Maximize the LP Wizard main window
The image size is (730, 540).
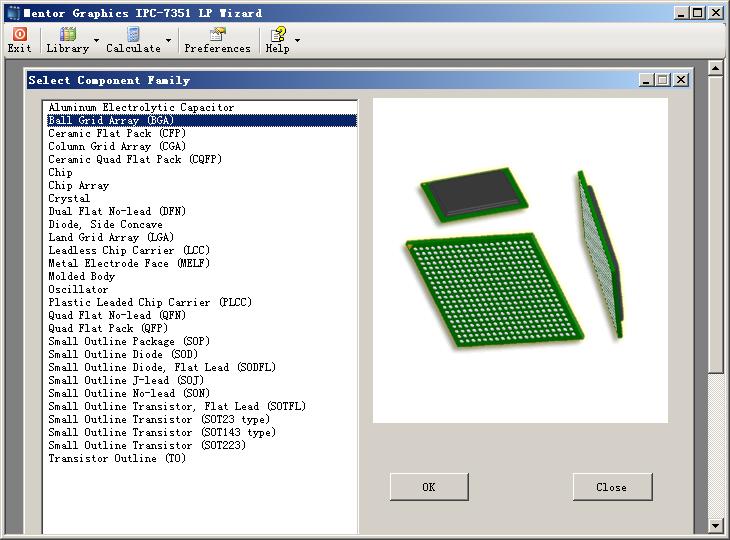697,13
